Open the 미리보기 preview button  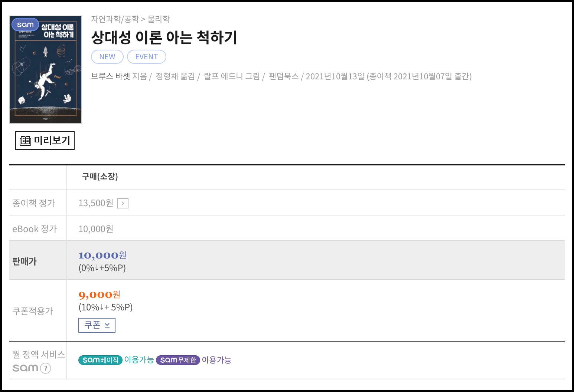[x=45, y=141]
